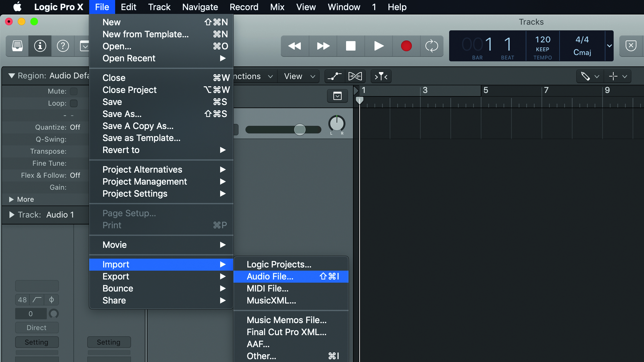Select AAF... import option
The width and height of the screenshot is (644, 362).
coord(291,344)
